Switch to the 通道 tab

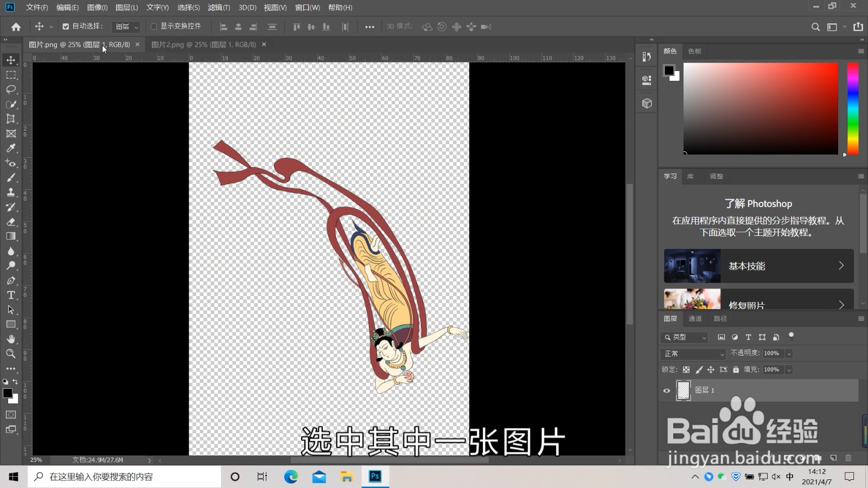tap(695, 319)
